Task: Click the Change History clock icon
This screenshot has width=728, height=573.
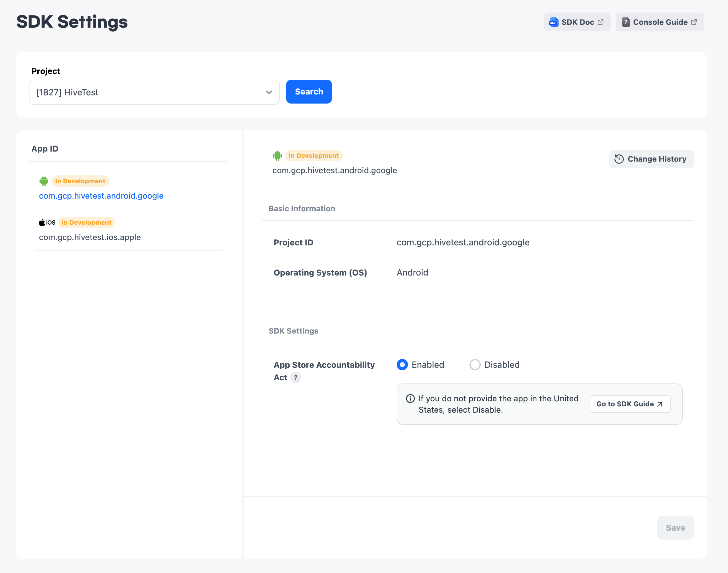Action: click(x=618, y=159)
